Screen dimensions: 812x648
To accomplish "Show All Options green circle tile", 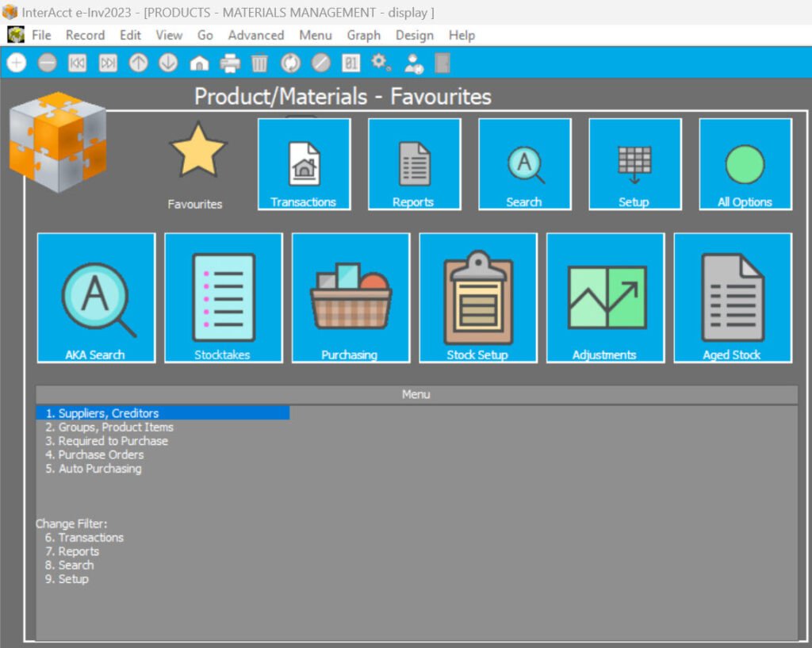I will tap(745, 164).
